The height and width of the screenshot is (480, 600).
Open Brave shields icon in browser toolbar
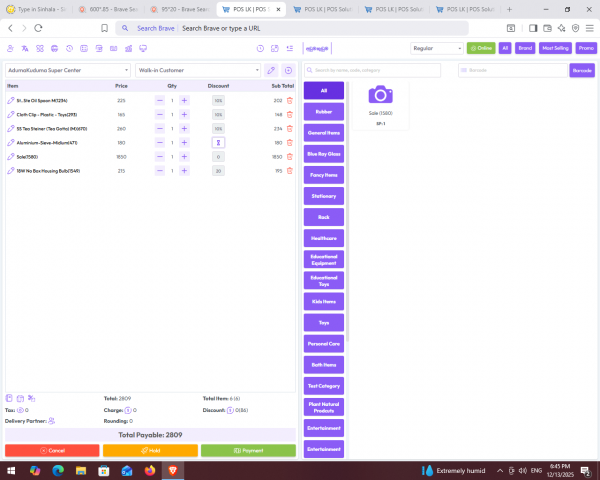(575, 28)
